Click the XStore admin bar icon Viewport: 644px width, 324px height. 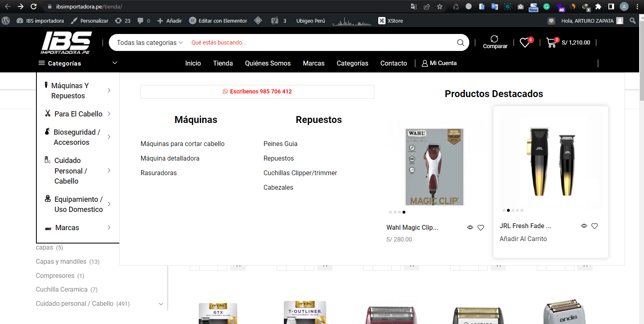coord(382,21)
